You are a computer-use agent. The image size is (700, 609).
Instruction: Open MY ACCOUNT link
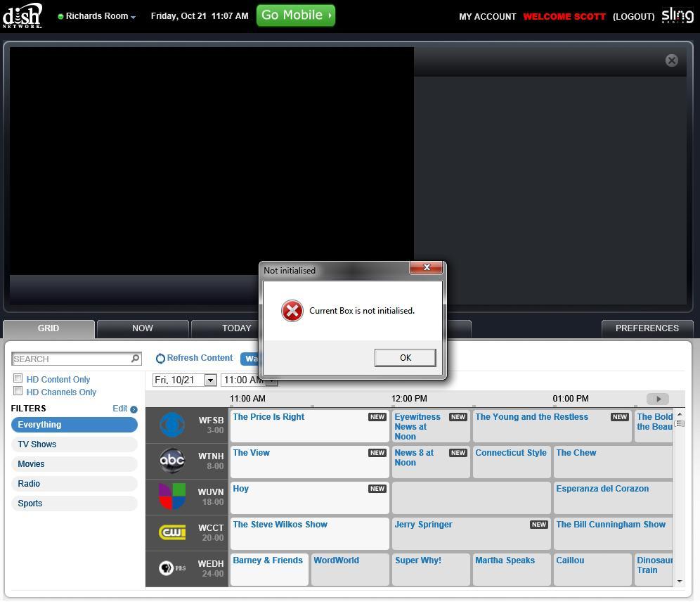487,17
